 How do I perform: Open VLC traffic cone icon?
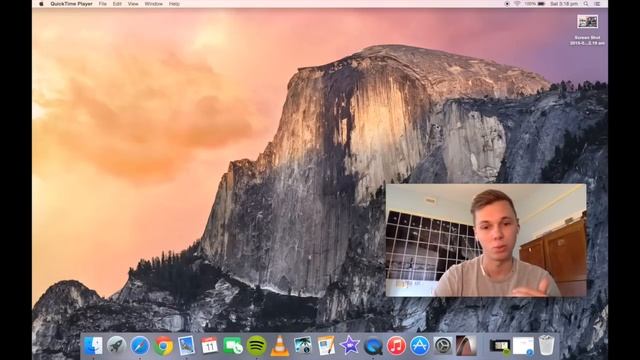pyautogui.click(x=280, y=346)
